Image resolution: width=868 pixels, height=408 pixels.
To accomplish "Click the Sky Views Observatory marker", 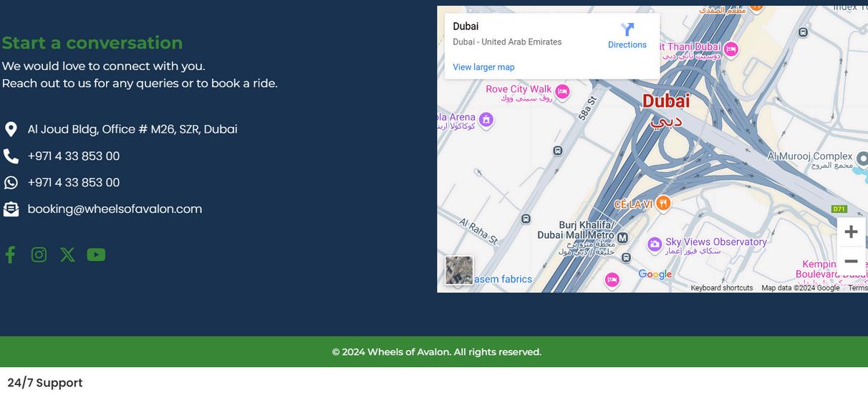I will pyautogui.click(x=655, y=245).
